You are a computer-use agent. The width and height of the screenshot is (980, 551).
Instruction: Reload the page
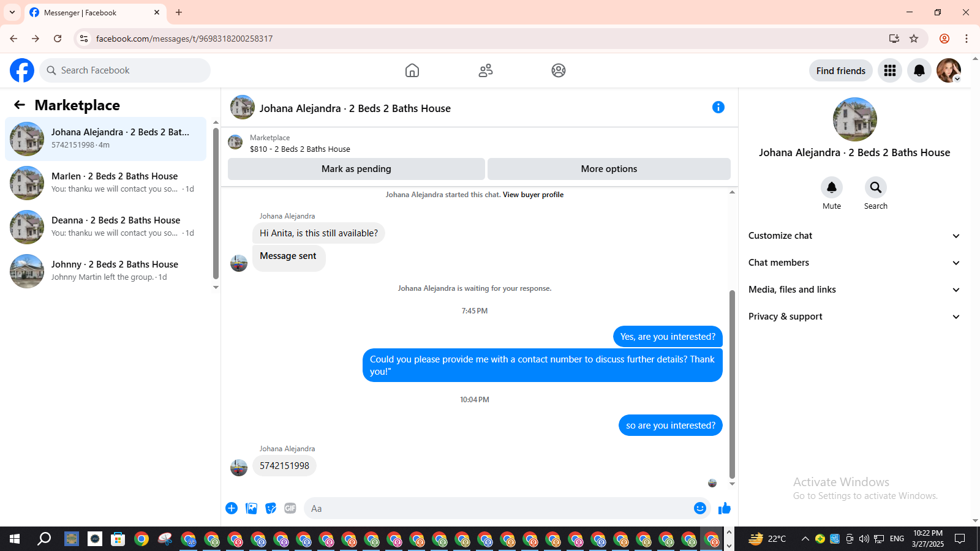[x=58, y=39]
